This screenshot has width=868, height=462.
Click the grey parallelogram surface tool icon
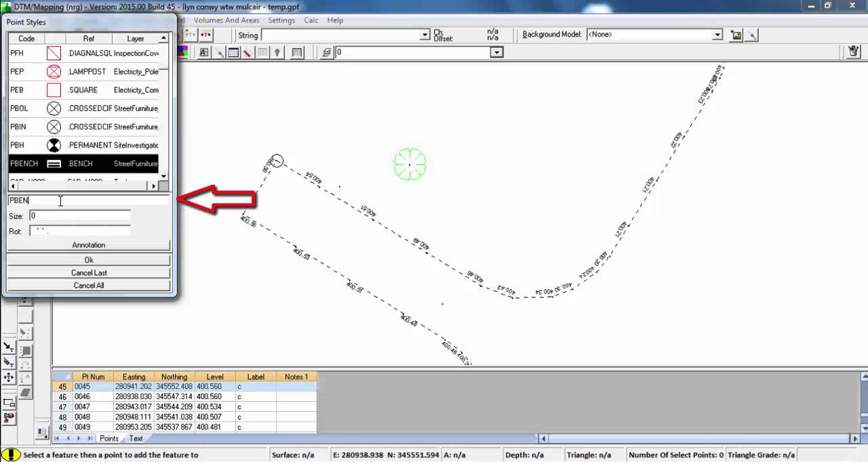click(x=25, y=392)
